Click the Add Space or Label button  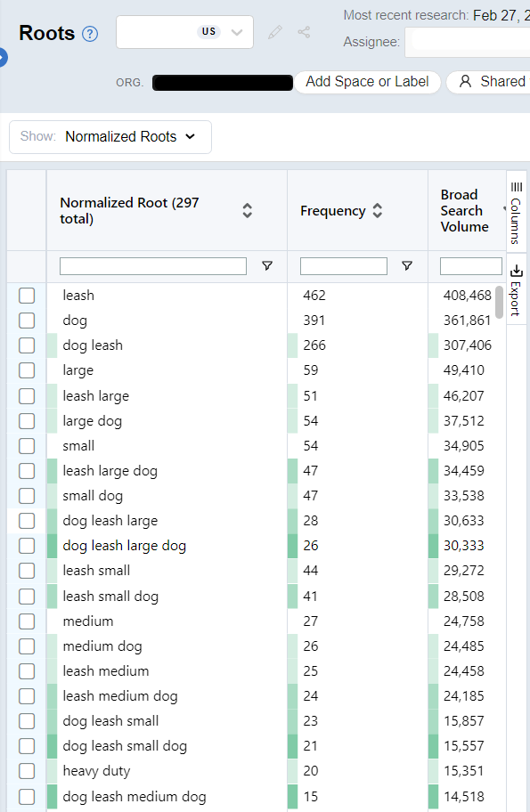[x=368, y=81]
